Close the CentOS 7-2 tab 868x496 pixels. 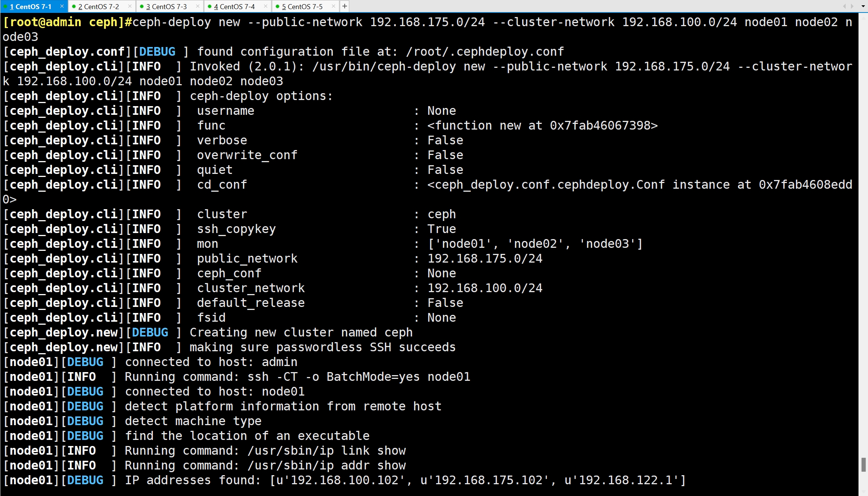(x=130, y=6)
